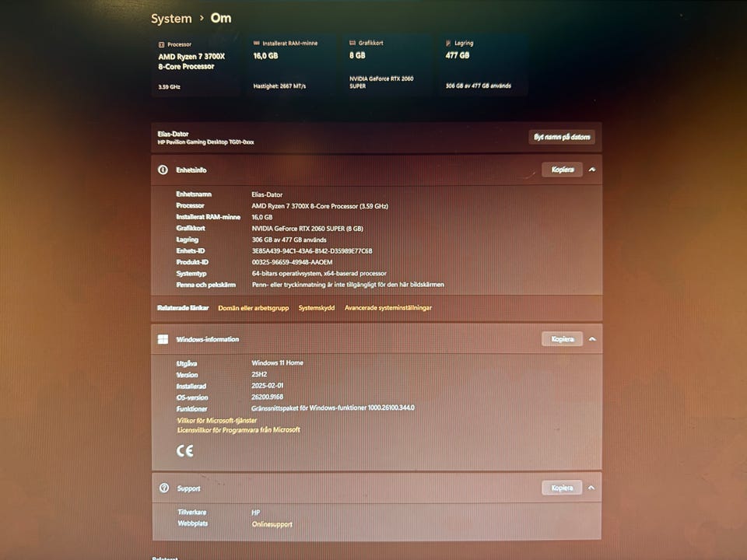This screenshot has width=747, height=560.
Task: Click the Enhetsinfo info circle icon
Action: tap(163, 170)
